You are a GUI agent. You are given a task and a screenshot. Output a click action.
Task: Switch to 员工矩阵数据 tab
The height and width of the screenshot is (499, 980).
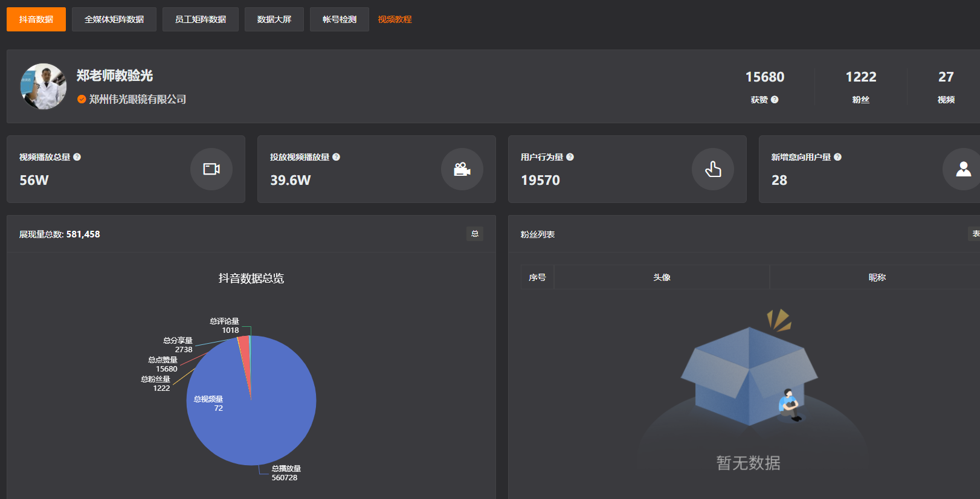tap(201, 19)
